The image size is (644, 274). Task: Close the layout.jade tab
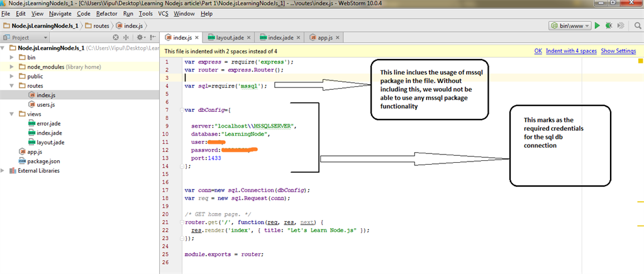(x=248, y=38)
